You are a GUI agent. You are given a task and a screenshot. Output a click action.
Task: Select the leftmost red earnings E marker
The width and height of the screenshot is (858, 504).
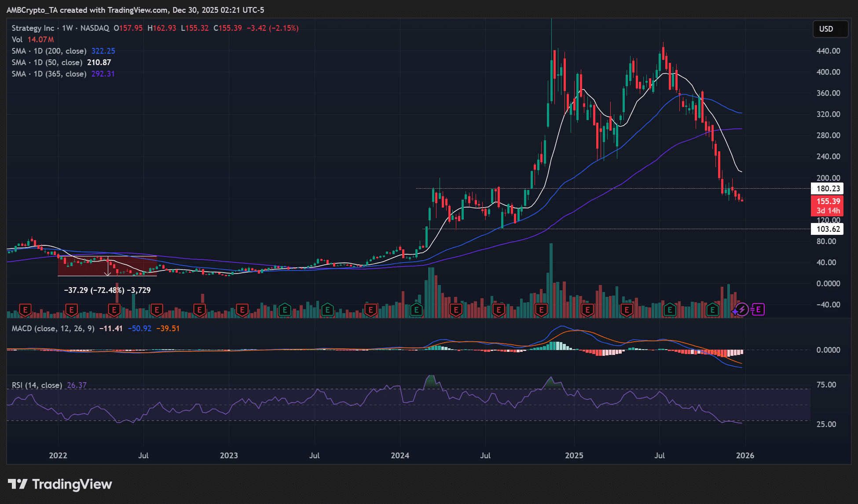pos(25,310)
